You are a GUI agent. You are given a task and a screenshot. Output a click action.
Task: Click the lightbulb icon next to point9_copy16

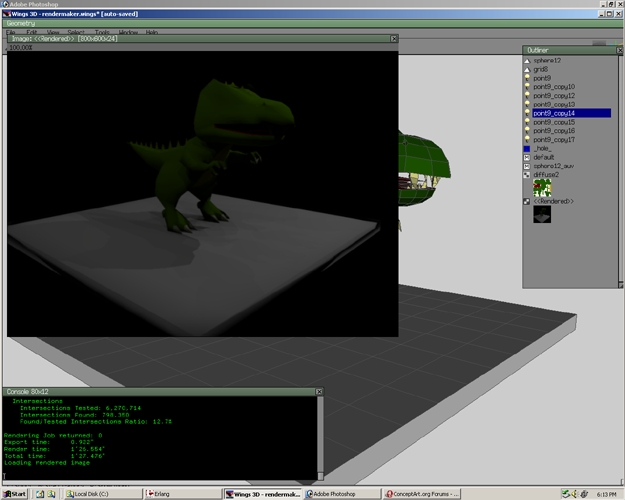click(x=527, y=131)
